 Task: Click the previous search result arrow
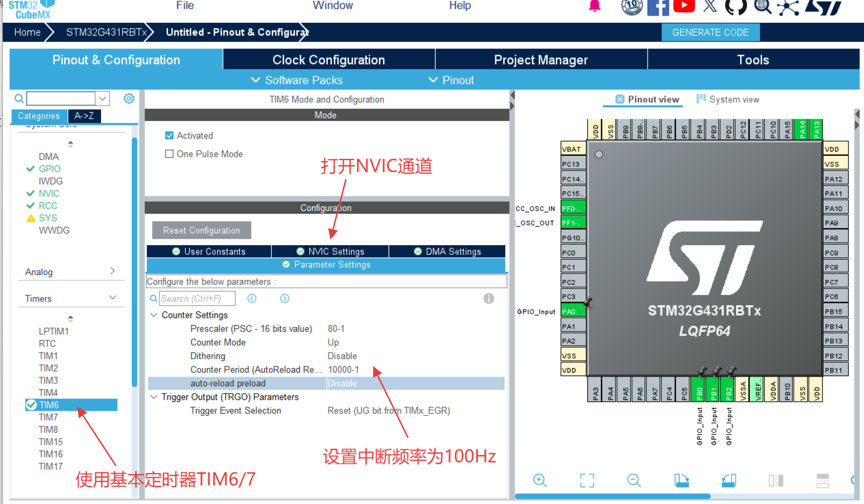pos(252,298)
